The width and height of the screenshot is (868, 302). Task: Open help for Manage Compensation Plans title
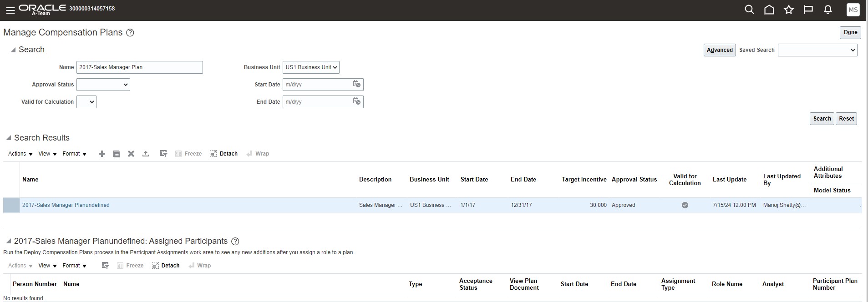[130, 33]
